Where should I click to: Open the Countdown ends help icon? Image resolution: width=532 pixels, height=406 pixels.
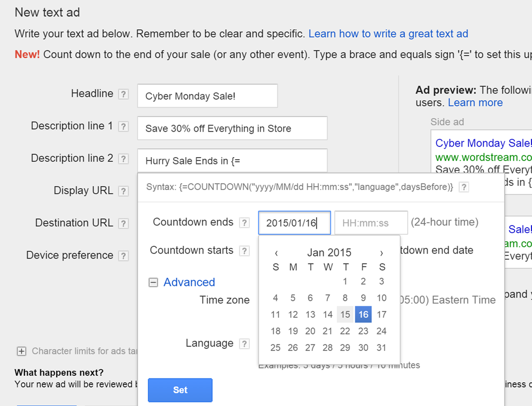click(245, 223)
